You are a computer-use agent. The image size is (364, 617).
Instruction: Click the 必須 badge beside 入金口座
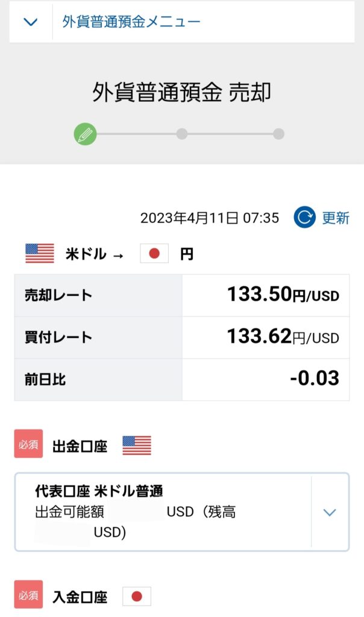[28, 595]
